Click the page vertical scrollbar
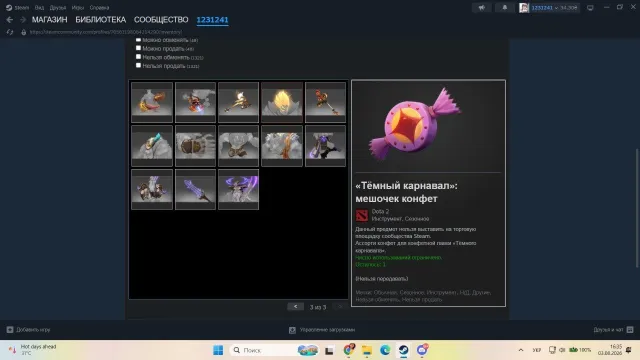 click(637, 208)
